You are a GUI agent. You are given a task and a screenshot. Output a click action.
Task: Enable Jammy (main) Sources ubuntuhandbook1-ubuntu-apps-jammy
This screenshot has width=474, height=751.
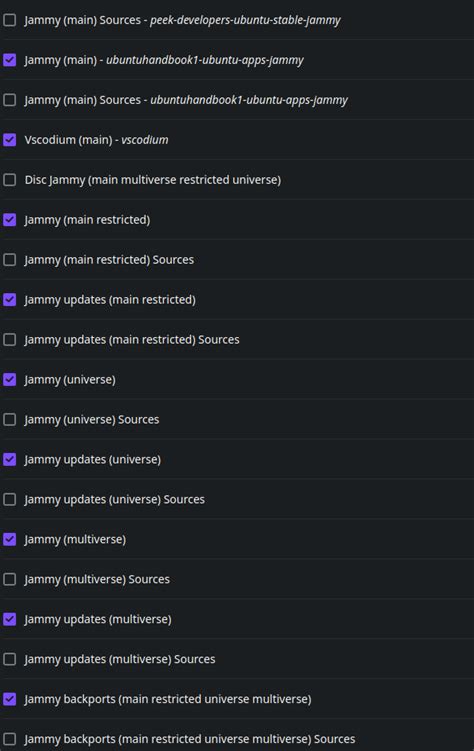(10, 100)
